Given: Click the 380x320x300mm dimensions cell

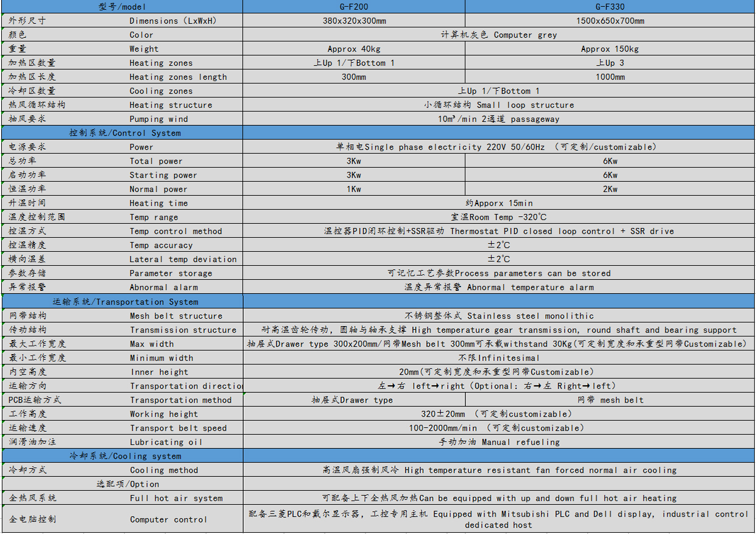Looking at the screenshot, I should click(353, 21).
